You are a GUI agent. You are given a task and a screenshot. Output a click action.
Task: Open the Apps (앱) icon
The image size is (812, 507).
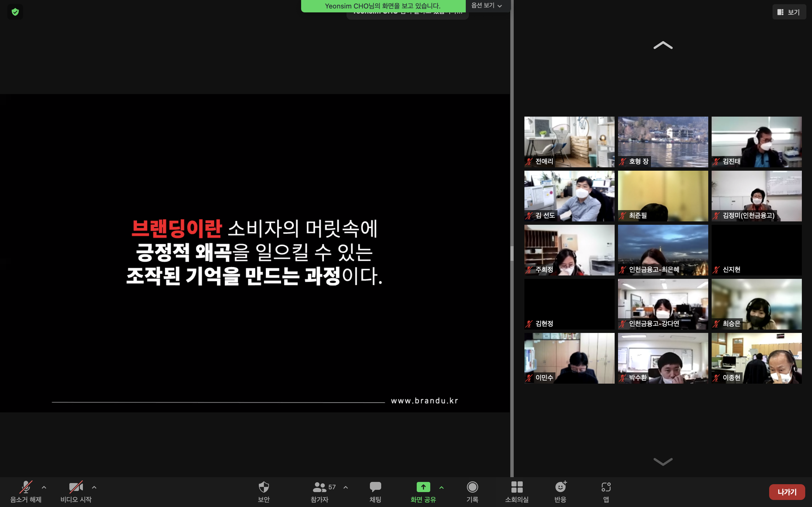click(x=606, y=487)
